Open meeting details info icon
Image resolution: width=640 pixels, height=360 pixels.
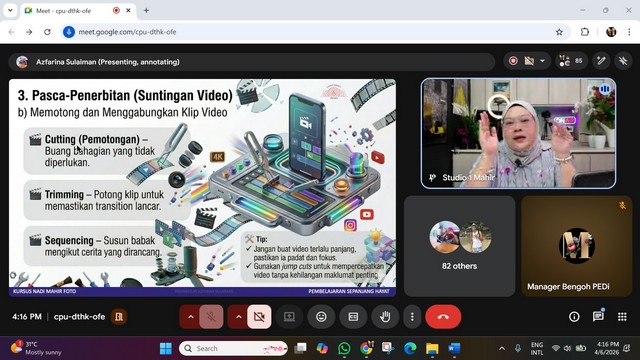(574, 317)
